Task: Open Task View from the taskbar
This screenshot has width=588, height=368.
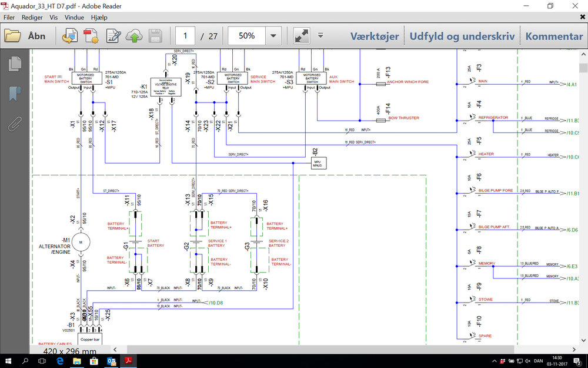Action: point(42,362)
